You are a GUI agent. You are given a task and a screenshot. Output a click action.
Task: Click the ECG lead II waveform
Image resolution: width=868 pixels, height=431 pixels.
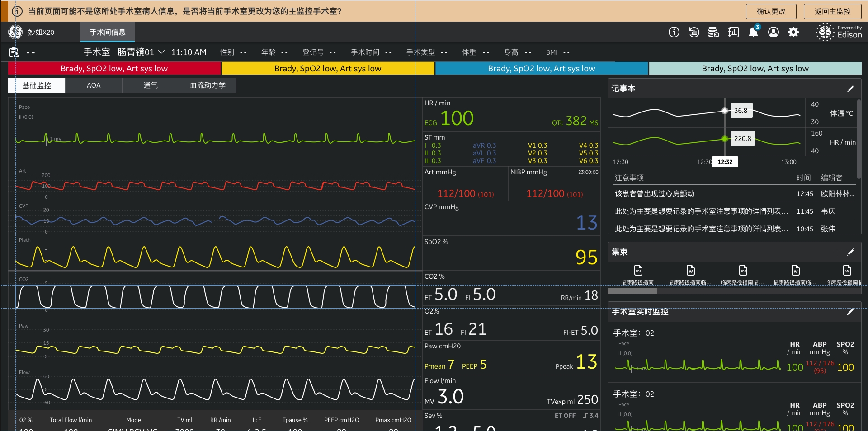point(215,139)
